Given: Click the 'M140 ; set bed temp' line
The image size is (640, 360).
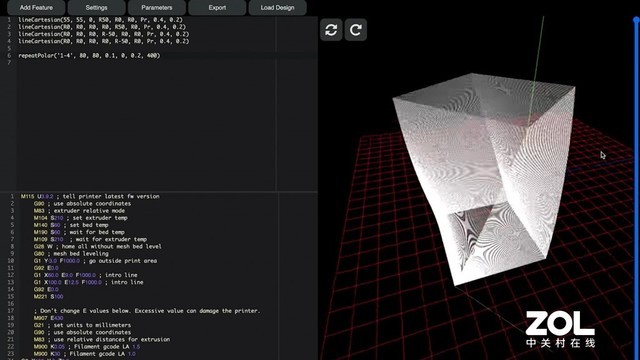Looking at the screenshot, I should [71, 225].
